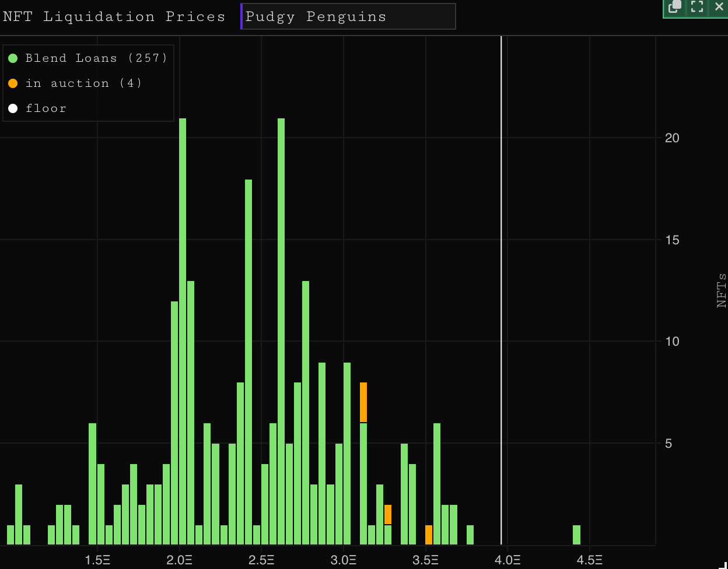
Task: Click the 15 y-axis label
Action: (673, 240)
